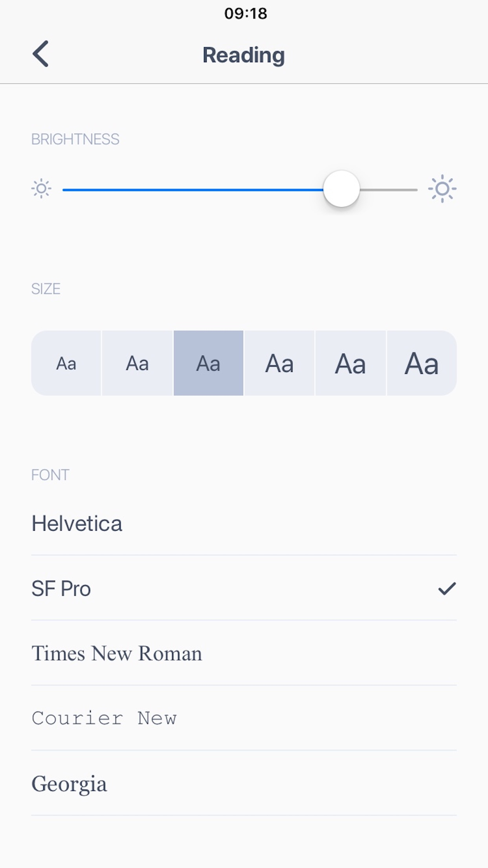Tap the BRIGHTNESS section label
Image resolution: width=488 pixels, height=868 pixels.
click(75, 138)
